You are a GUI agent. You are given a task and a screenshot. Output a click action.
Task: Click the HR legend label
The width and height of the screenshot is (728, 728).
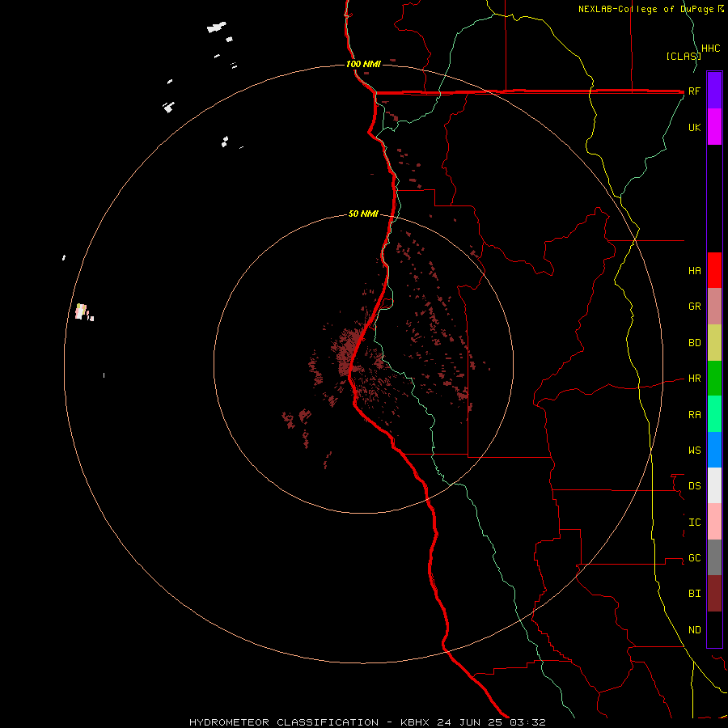click(x=695, y=379)
